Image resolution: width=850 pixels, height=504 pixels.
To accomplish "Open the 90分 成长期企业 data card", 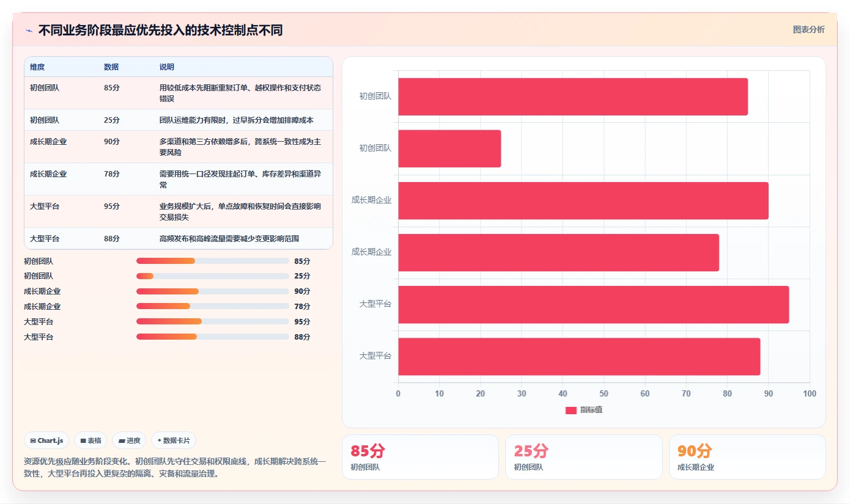I will coord(747,457).
